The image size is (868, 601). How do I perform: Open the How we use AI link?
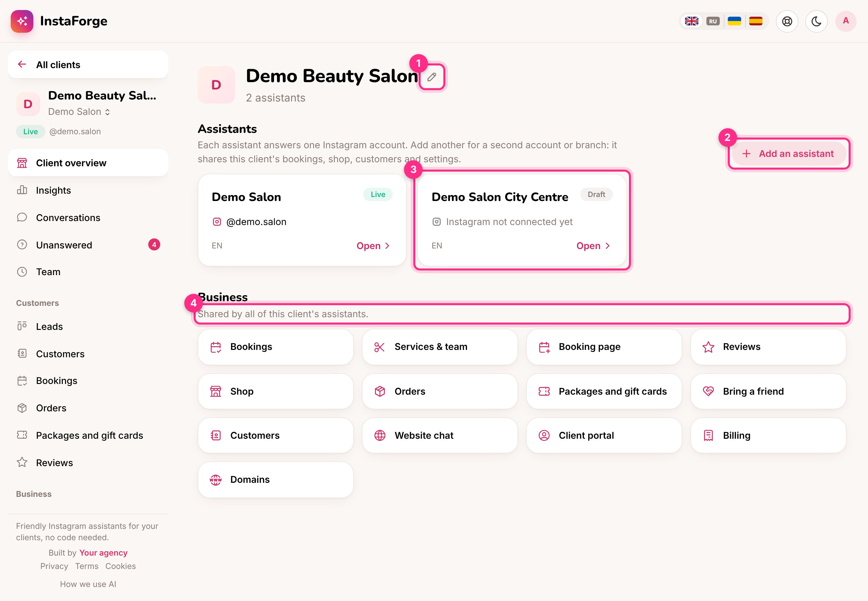[x=88, y=584]
